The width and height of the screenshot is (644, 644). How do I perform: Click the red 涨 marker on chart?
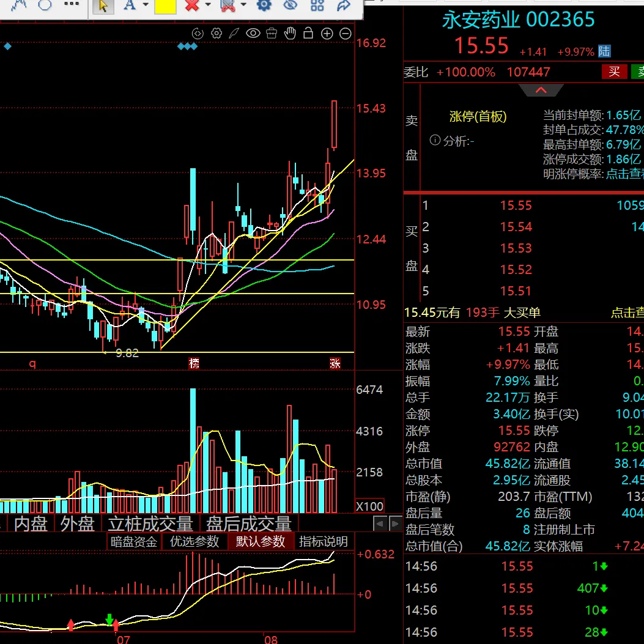point(335,363)
